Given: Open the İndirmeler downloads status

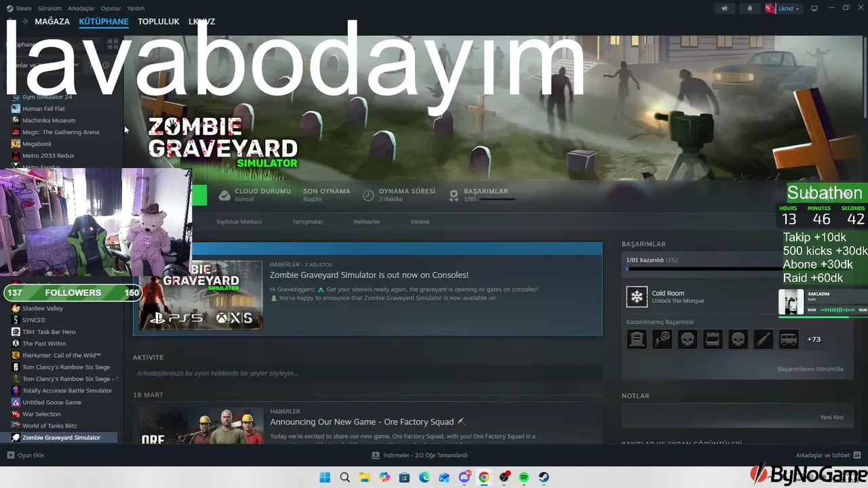Looking at the screenshot, I should 420,455.
